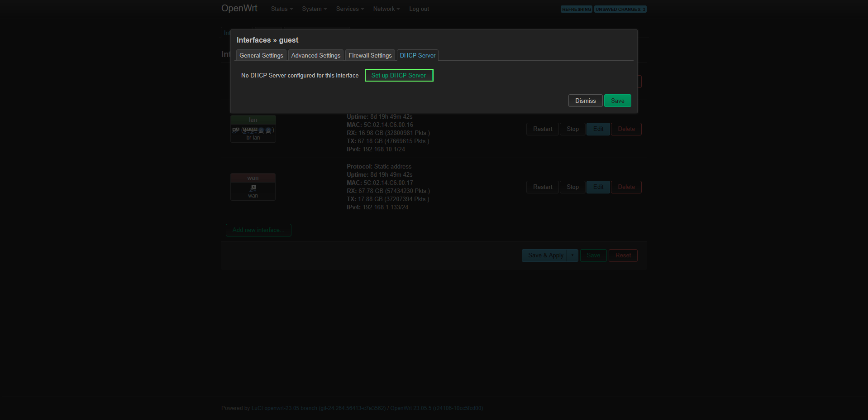Click the wan ethernet port icon
The image size is (868, 420).
pos(253,188)
